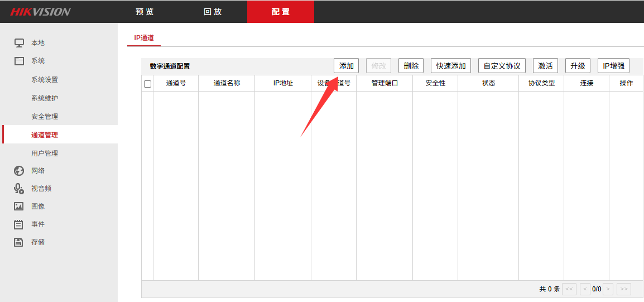The height and width of the screenshot is (302, 644).
Task: Click the HIKVISION logo
Action: coord(40,12)
